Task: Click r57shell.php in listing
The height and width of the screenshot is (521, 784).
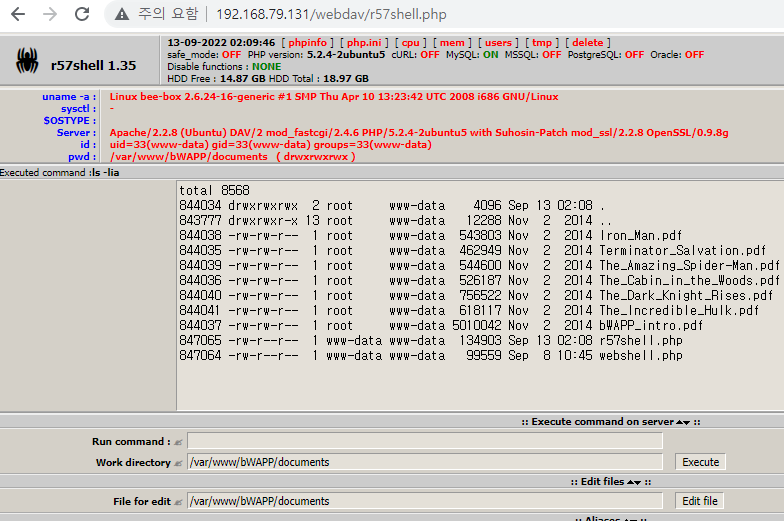Action: pos(641,340)
